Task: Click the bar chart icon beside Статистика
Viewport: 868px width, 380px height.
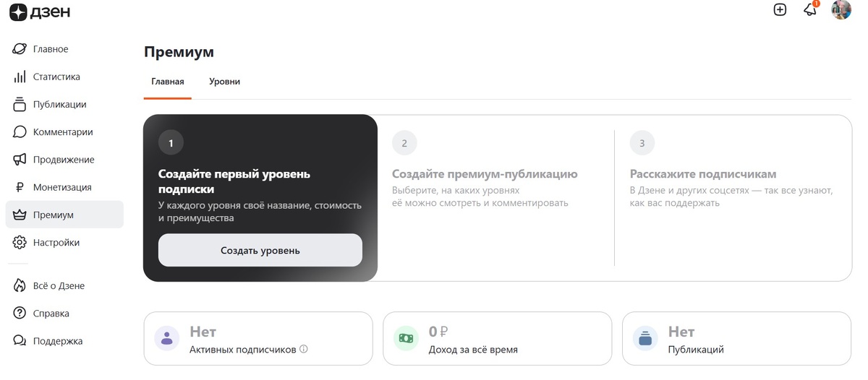Action: 20,77
